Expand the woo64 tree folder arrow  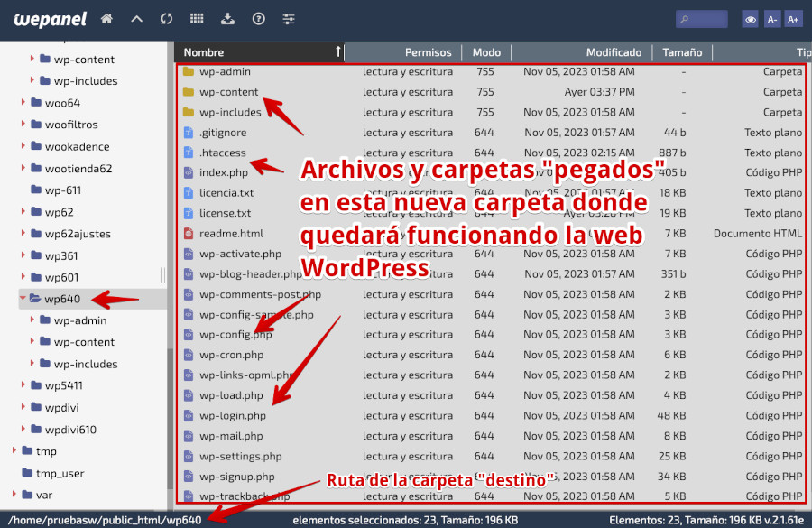[x=23, y=102]
